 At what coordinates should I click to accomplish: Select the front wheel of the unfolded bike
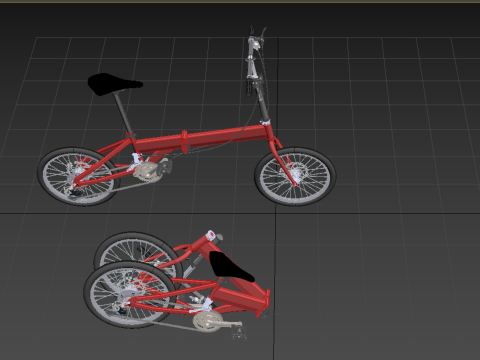click(295, 176)
